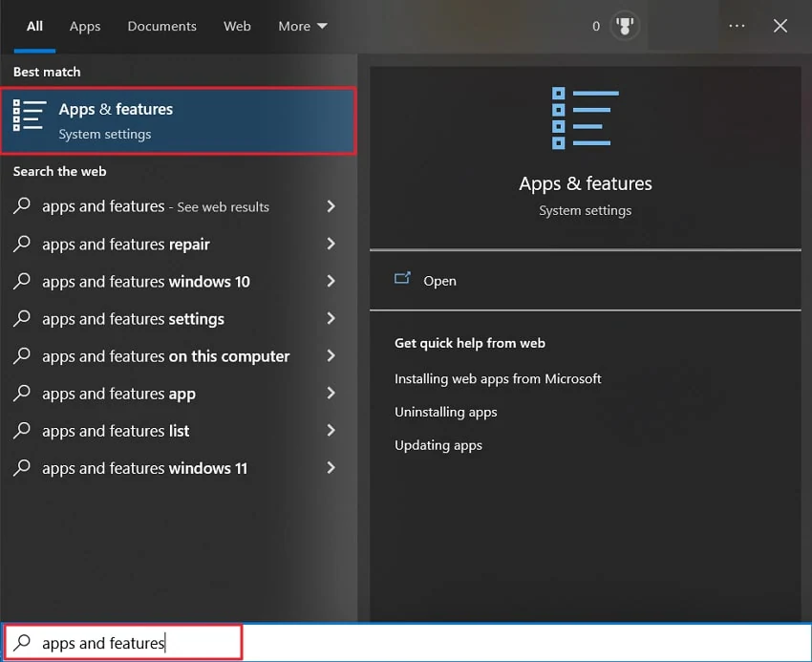Select the Apps & features best match result
This screenshot has height=662, width=812.
(179, 121)
